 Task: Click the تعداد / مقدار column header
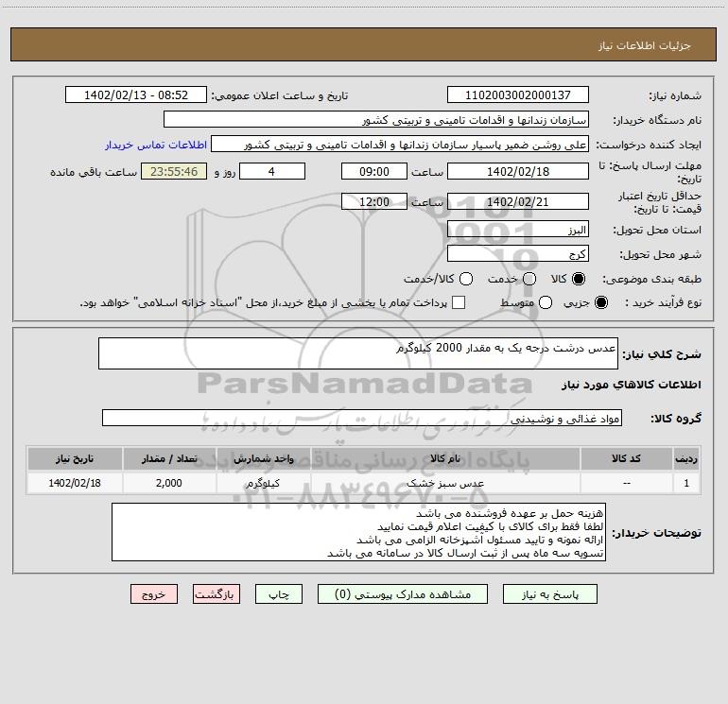169,458
